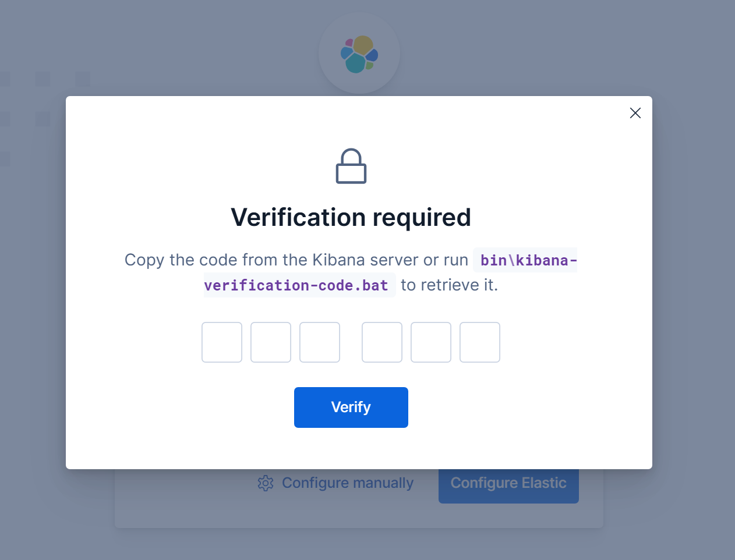The height and width of the screenshot is (560, 735).
Task: Click the padlock icon above the heading
Action: [351, 166]
